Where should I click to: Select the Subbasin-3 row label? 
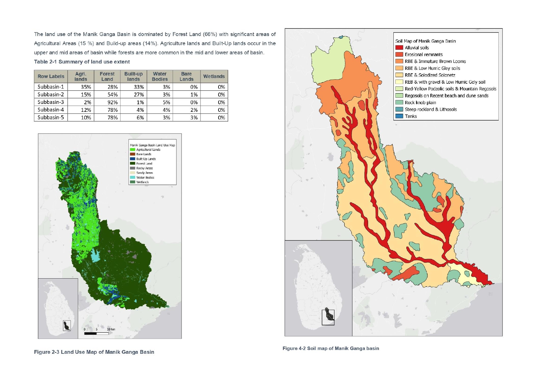point(51,102)
